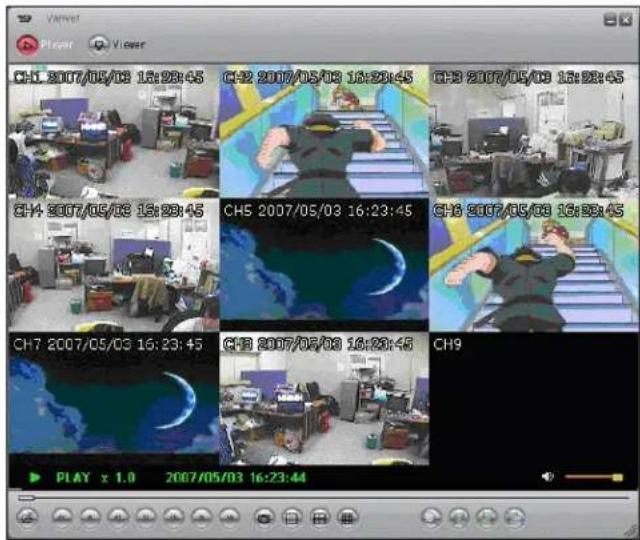640x540 pixels.
Task: Click the playback seek bar track
Action: [x=320, y=496]
